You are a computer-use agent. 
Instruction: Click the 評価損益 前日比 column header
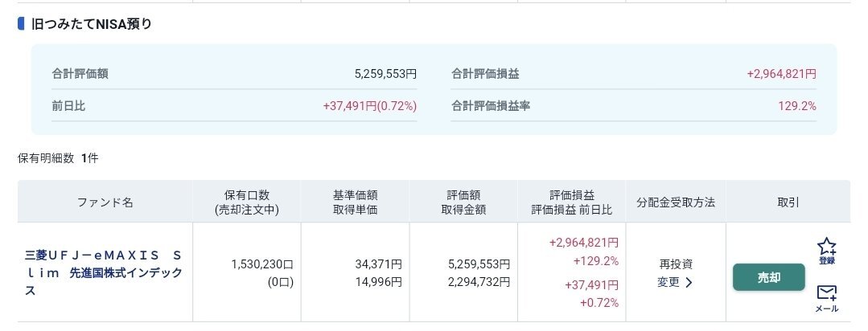[572, 202]
